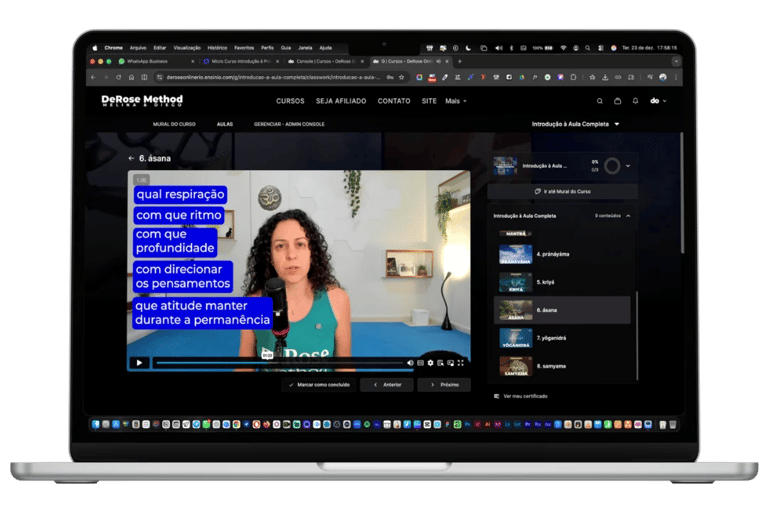Mark lesson with Marcar como concluído
Viewport: 768px width, 512px height.
coord(319,385)
